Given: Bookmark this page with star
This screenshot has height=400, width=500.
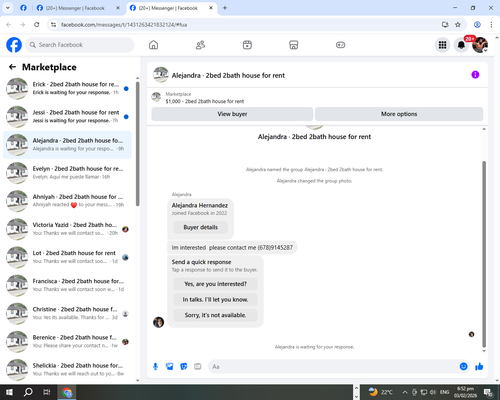Looking at the screenshot, I should pos(458,25).
